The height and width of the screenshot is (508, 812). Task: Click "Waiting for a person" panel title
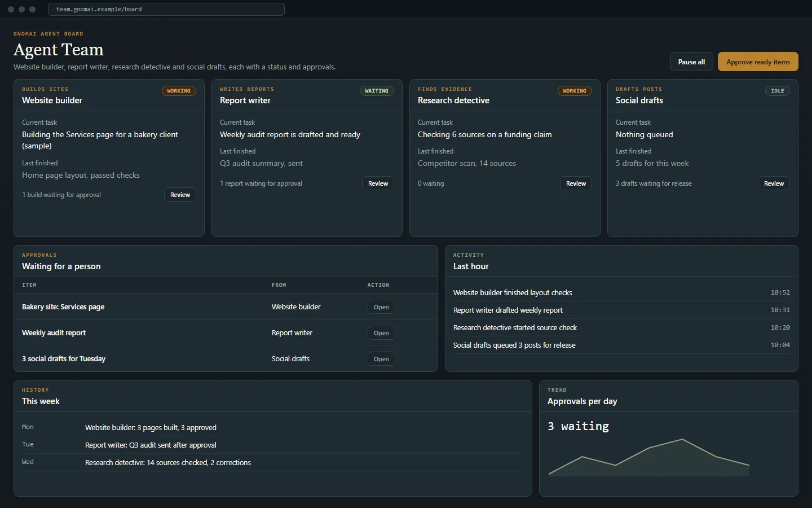tap(61, 266)
